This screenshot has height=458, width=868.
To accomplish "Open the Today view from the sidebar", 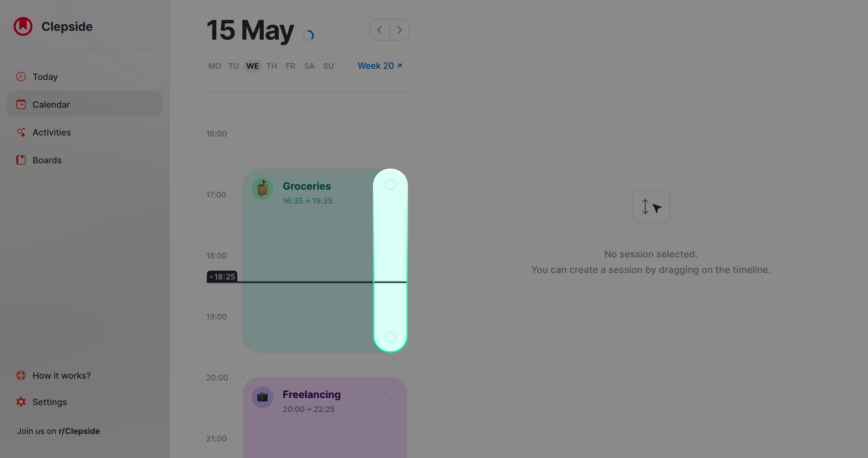I will pyautogui.click(x=45, y=77).
